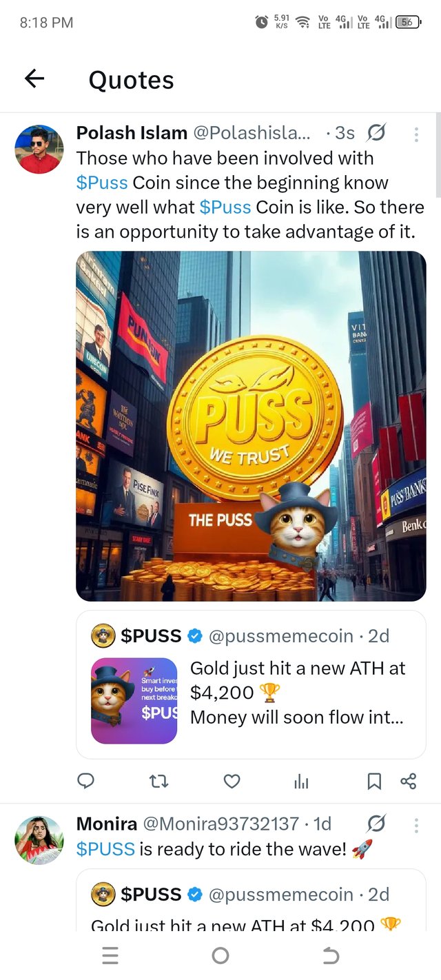The width and height of the screenshot is (441, 980).
Task: Like Polash Islam's post
Action: pos(232,781)
